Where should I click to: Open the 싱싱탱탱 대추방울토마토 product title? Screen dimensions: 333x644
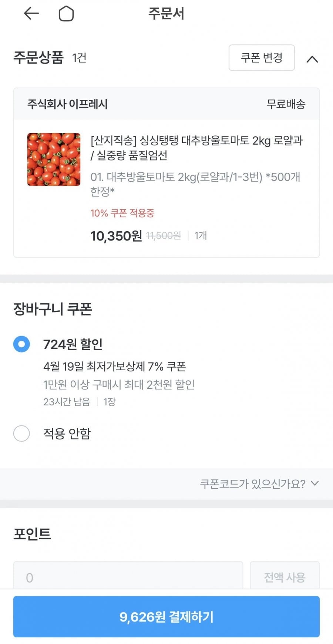click(x=196, y=148)
